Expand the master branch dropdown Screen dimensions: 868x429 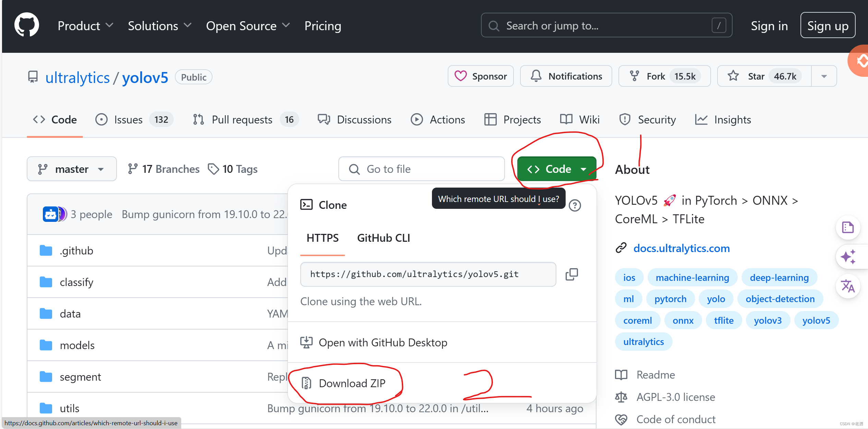tap(72, 169)
